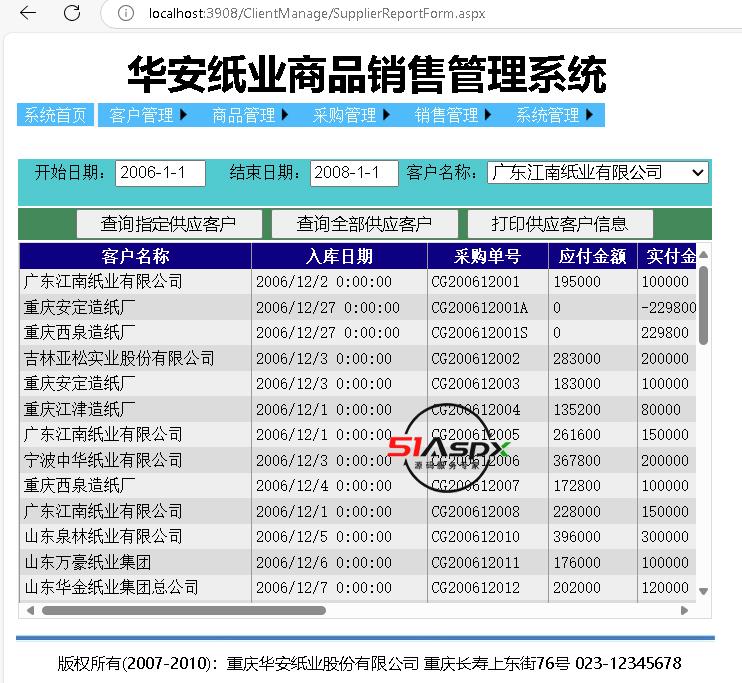This screenshot has width=742, height=683.
Task: Reload the page with refresh icon
Action: 72,13
